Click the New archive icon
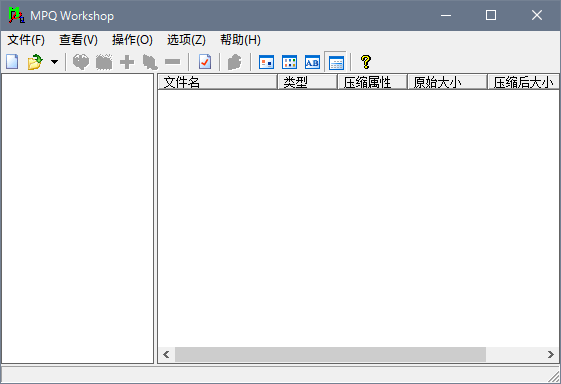The width and height of the screenshot is (561, 384). point(12,62)
